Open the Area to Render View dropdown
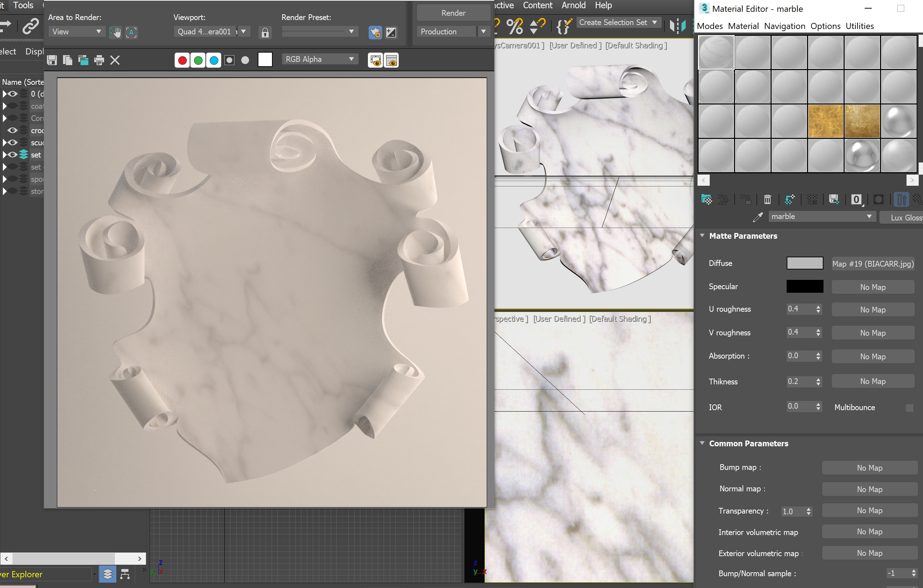 pos(76,32)
